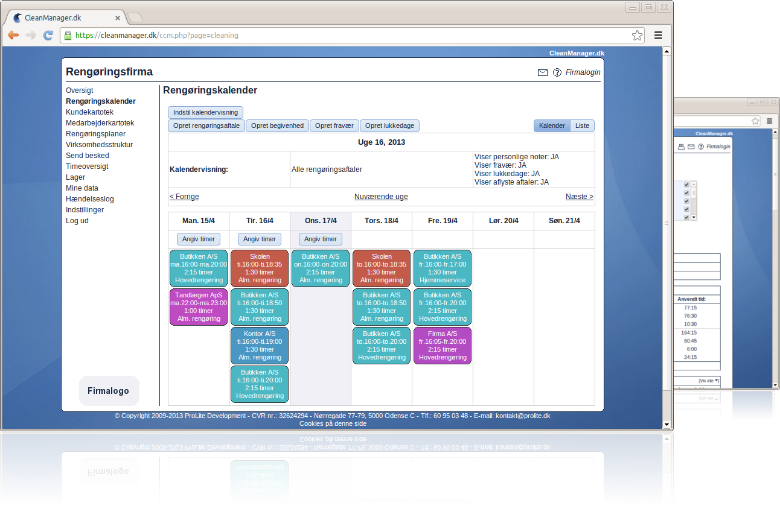Image resolution: width=780 pixels, height=532 pixels.
Task: Click the mail envelope icon beside Firmalogin
Action: (542, 72)
